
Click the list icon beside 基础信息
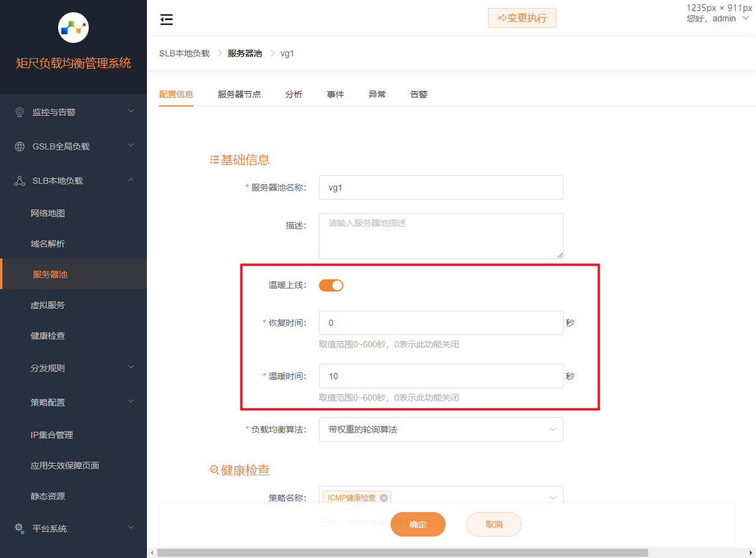point(214,159)
